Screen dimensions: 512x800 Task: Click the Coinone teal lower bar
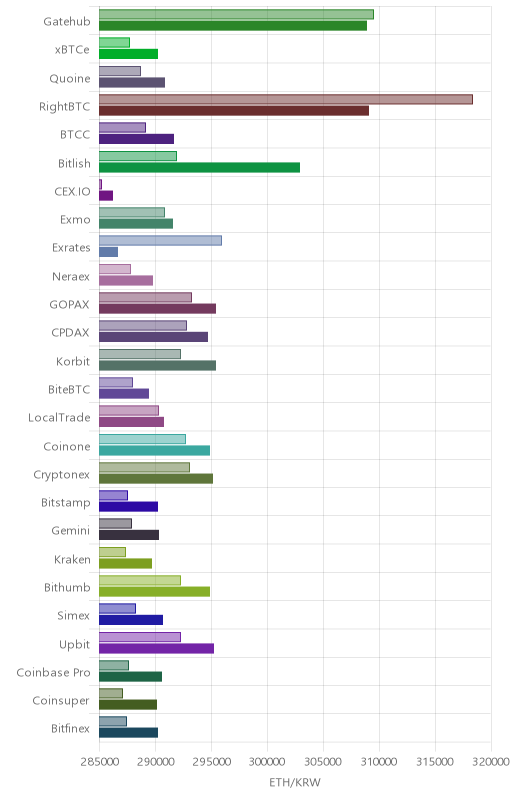(x=154, y=451)
